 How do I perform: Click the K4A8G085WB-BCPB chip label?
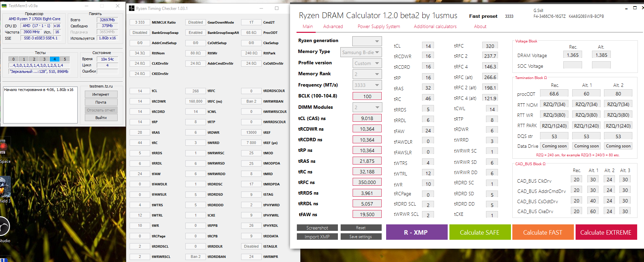pos(586,16)
